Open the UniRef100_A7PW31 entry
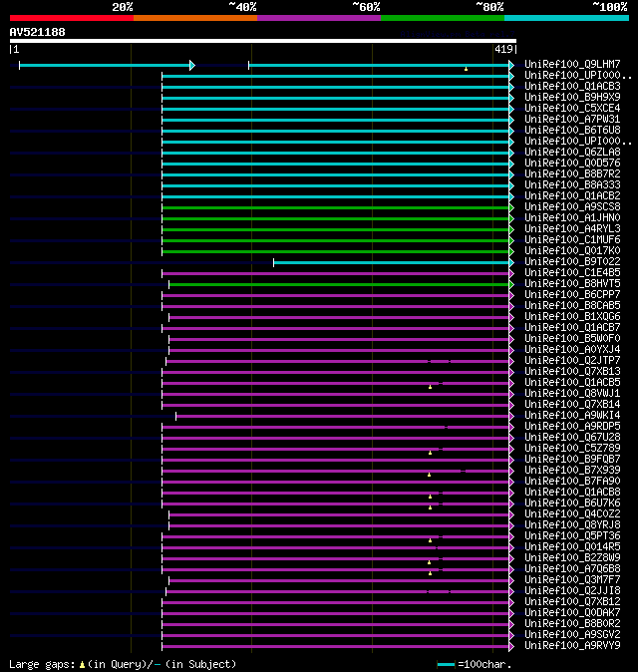This screenshot has height=672, width=638. coord(572,119)
